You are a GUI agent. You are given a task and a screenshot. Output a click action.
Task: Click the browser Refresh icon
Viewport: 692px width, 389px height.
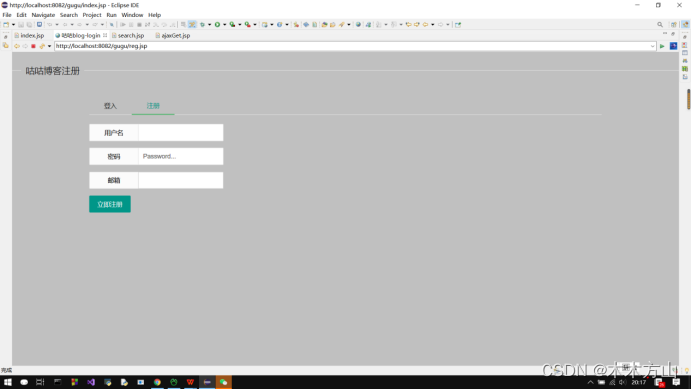[x=42, y=46]
